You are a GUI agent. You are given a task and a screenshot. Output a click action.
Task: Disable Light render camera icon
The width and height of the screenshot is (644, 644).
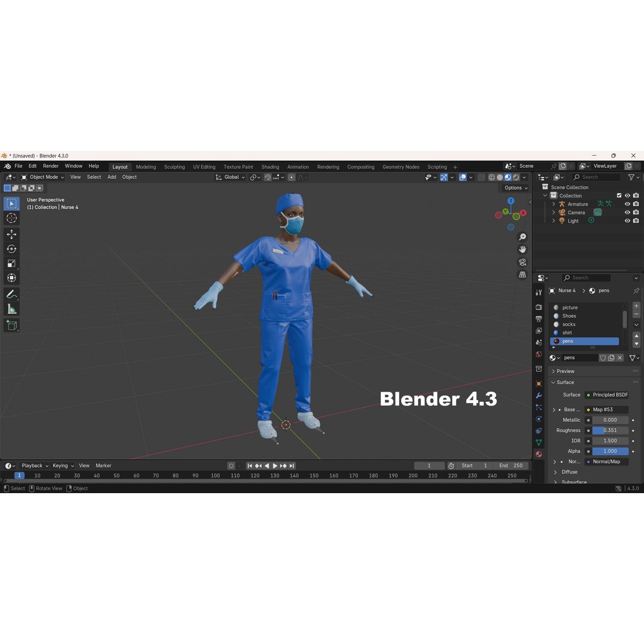(x=636, y=221)
